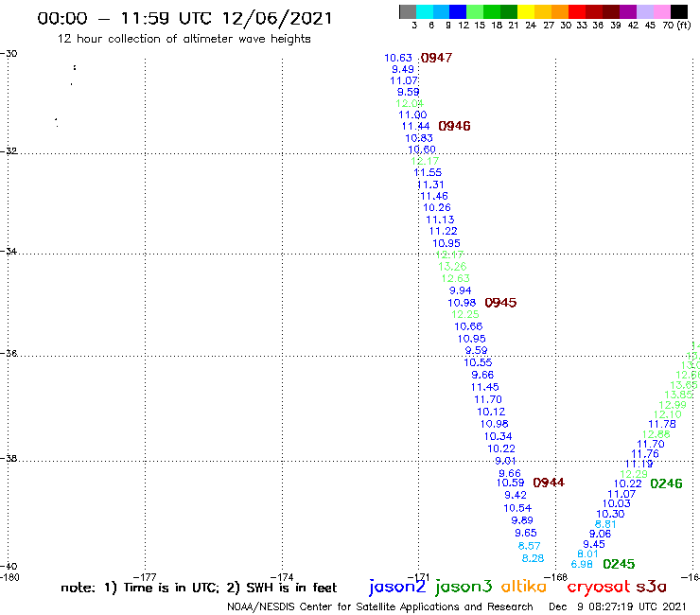Click the wave height 10.66

[468, 326]
